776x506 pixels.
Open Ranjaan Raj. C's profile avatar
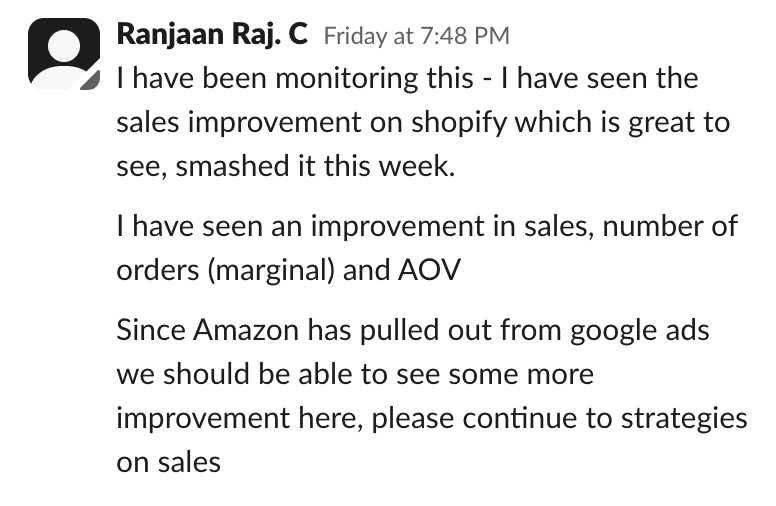(64, 54)
